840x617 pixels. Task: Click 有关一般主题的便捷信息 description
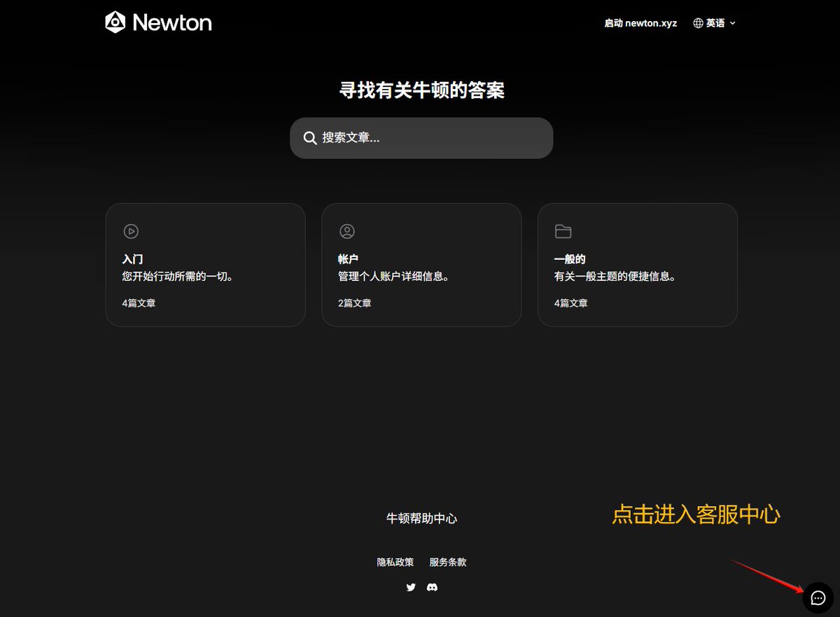tap(615, 277)
